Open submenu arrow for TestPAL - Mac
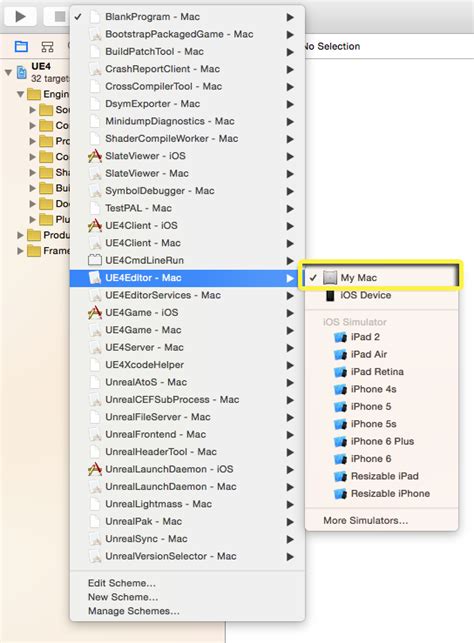This screenshot has width=474, height=643. pos(290,208)
